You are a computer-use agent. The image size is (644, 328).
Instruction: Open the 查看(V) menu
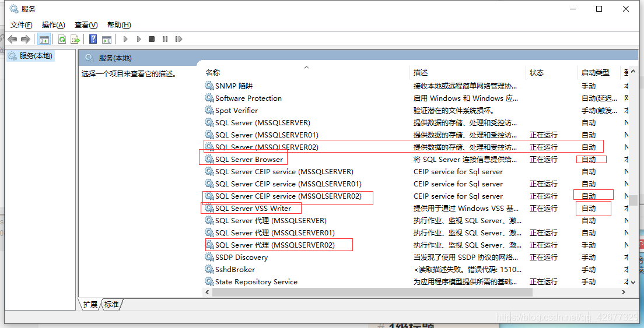[86, 25]
